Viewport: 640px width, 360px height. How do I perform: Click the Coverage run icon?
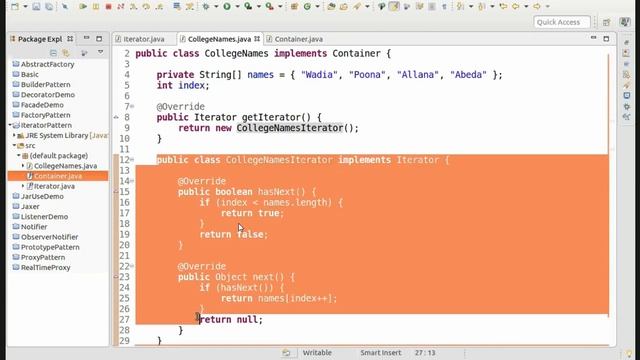click(248, 6)
